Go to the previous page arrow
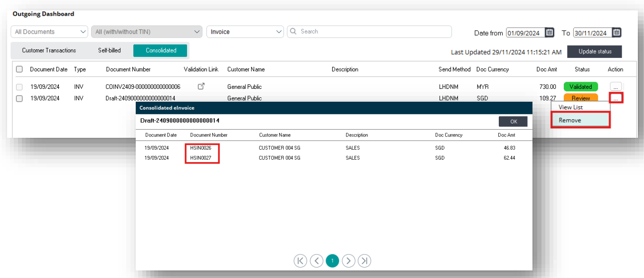This screenshot has height=278, width=644. pos(317,260)
